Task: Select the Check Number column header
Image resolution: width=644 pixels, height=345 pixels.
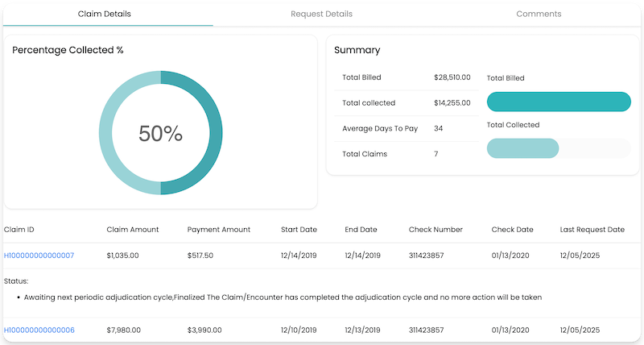Action: pos(436,230)
